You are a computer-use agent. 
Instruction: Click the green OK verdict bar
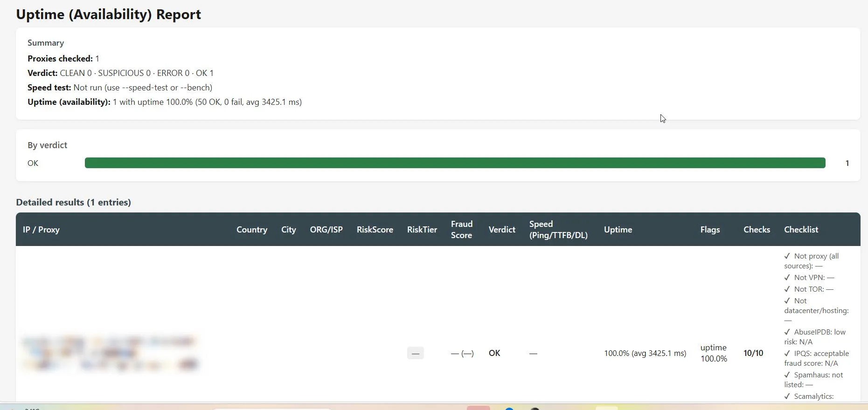click(x=455, y=163)
